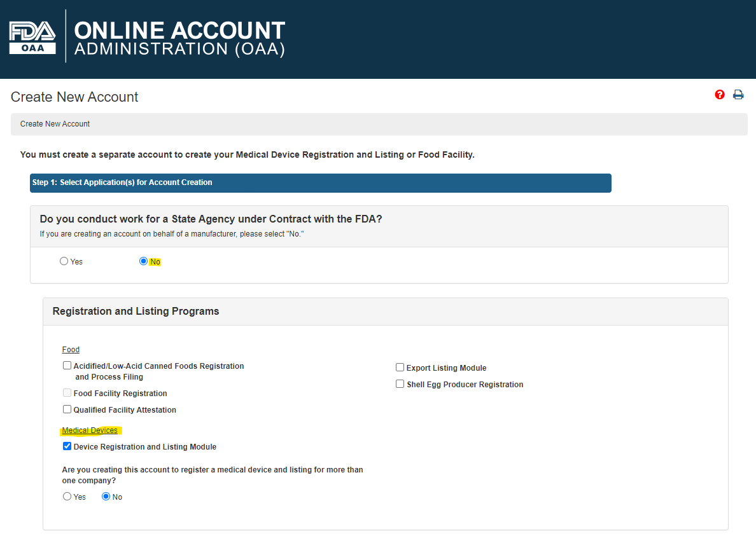The image size is (756, 536).
Task: Click the red help question mark icon
Action: click(719, 94)
